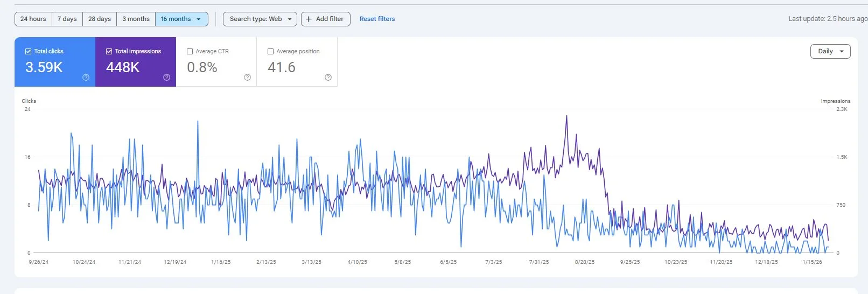868x294 pixels.
Task: Expand the 16 months date dropdown arrow
Action: pos(199,19)
